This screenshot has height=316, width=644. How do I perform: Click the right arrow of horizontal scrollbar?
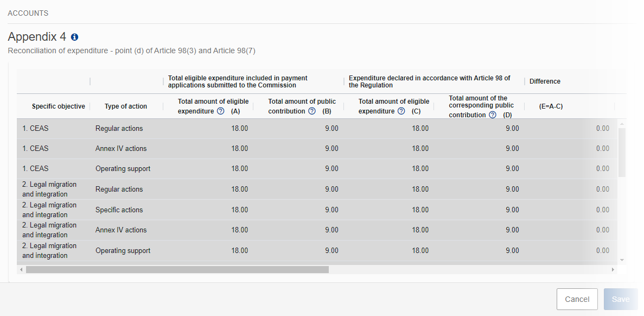coord(613,269)
